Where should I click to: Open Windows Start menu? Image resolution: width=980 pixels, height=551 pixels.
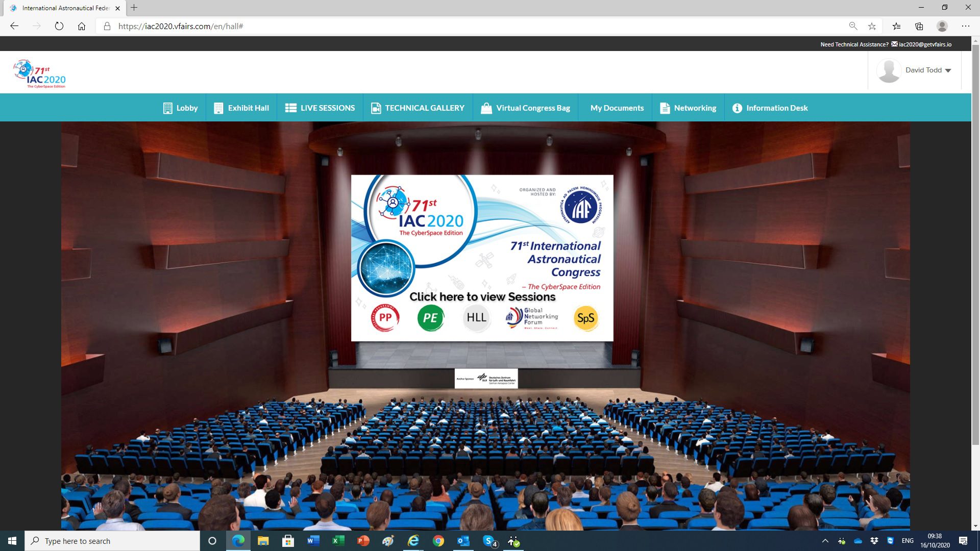[x=12, y=541]
